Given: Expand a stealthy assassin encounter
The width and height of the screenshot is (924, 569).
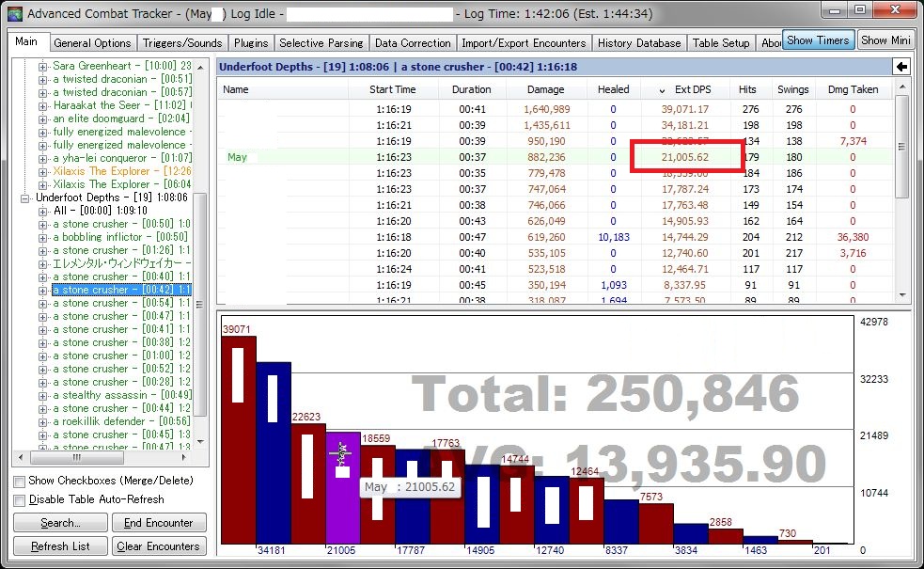Looking at the screenshot, I should coord(42,396).
